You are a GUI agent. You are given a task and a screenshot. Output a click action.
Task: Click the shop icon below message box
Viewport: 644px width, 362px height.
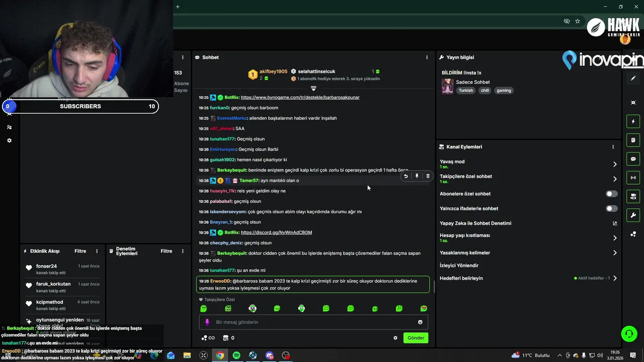226,338
